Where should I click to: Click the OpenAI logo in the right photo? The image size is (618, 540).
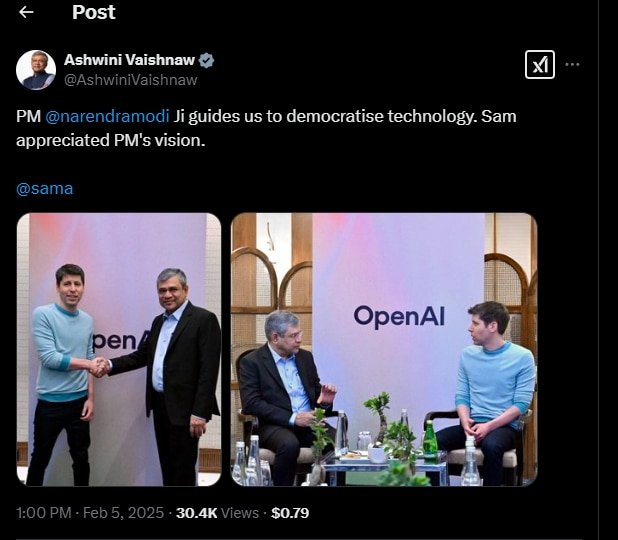(x=399, y=317)
